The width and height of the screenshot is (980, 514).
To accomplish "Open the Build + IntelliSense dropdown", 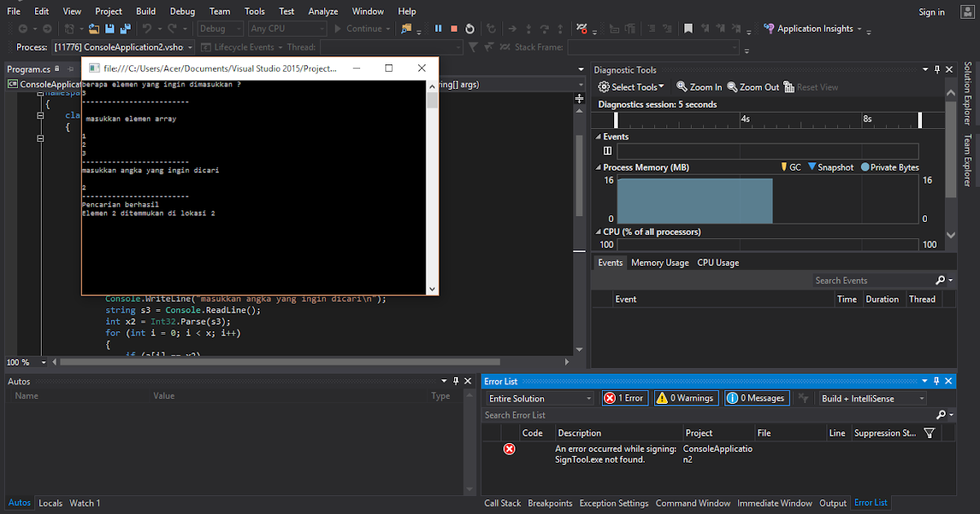I will 872,398.
